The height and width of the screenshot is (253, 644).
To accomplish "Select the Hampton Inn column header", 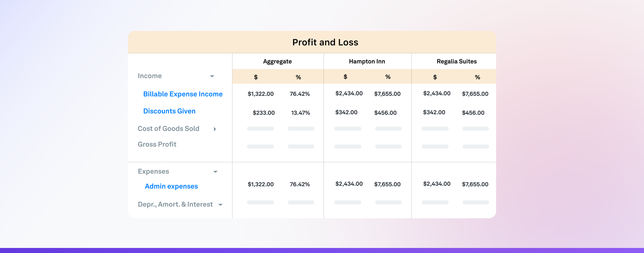I will pyautogui.click(x=367, y=61).
